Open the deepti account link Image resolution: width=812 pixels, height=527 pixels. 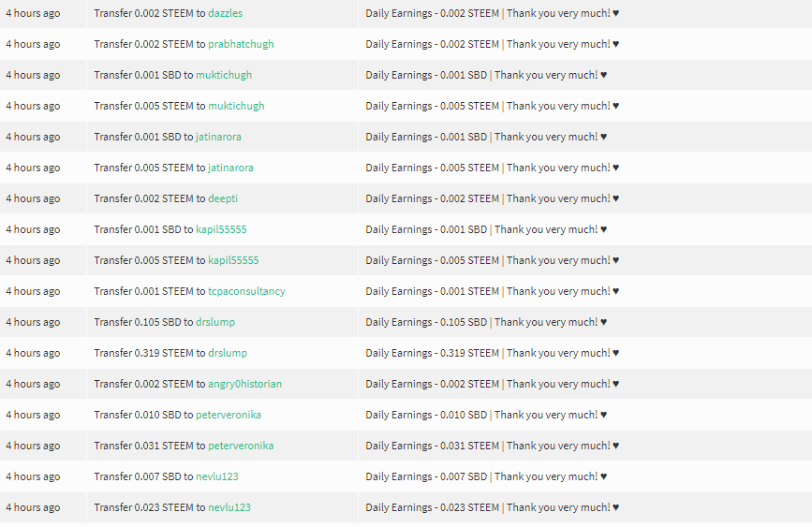[x=223, y=198]
